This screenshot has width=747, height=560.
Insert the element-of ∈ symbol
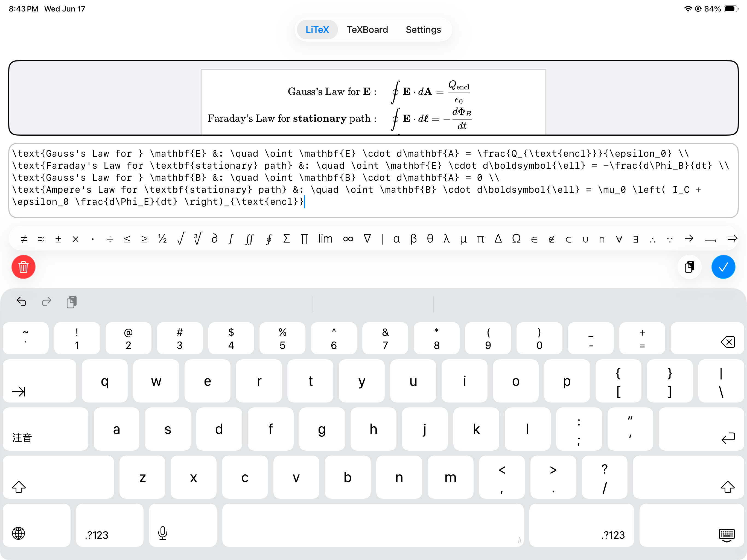click(534, 240)
